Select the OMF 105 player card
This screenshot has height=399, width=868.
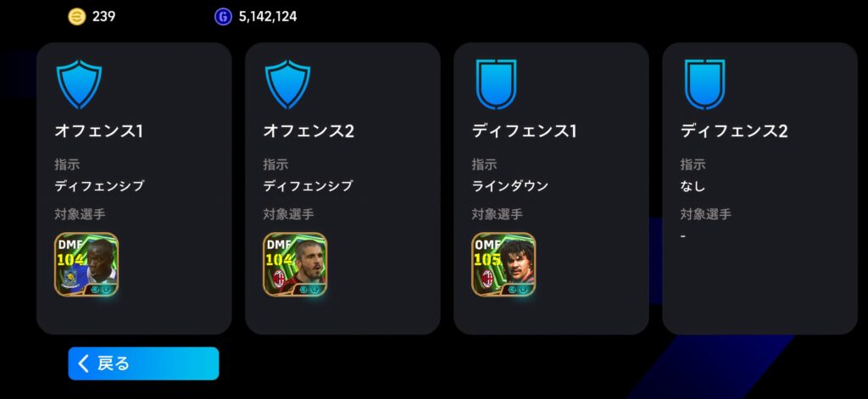[x=504, y=264]
